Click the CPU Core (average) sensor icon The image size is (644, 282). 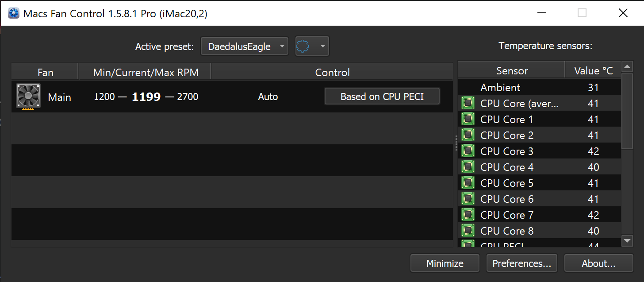468,103
